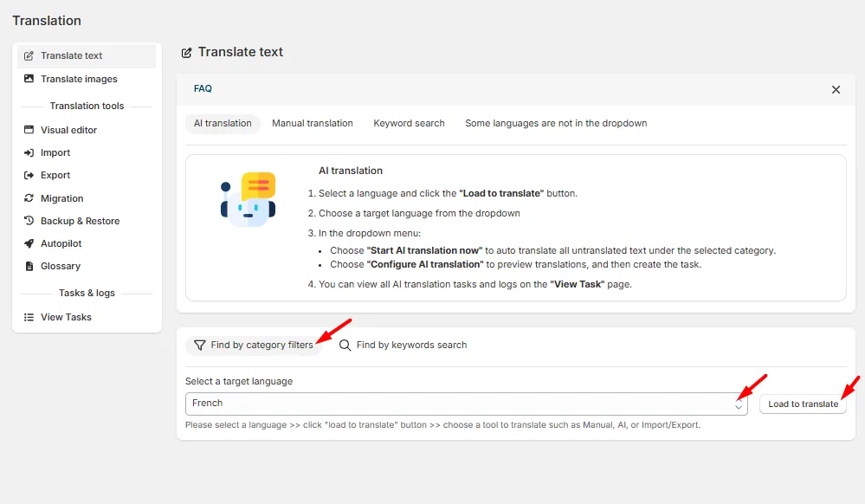Select the AI translation tab
The image size is (865, 504).
223,123
